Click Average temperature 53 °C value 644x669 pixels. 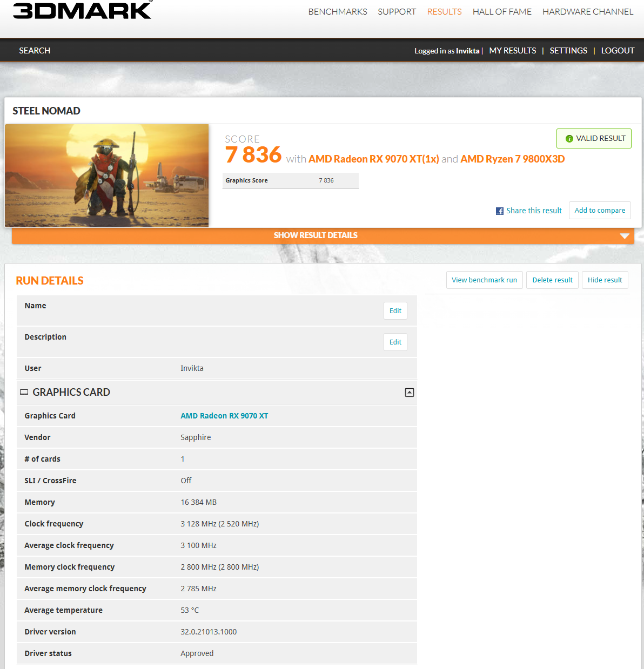[190, 610]
